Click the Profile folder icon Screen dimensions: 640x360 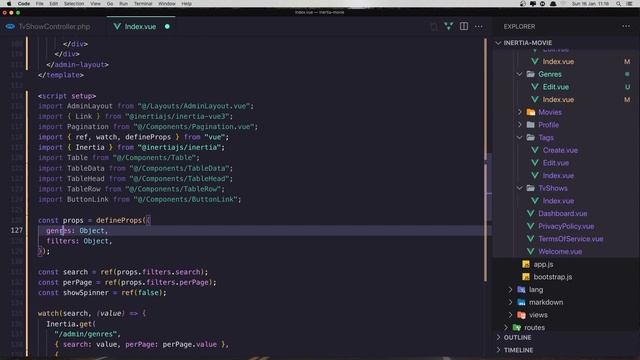coord(531,125)
